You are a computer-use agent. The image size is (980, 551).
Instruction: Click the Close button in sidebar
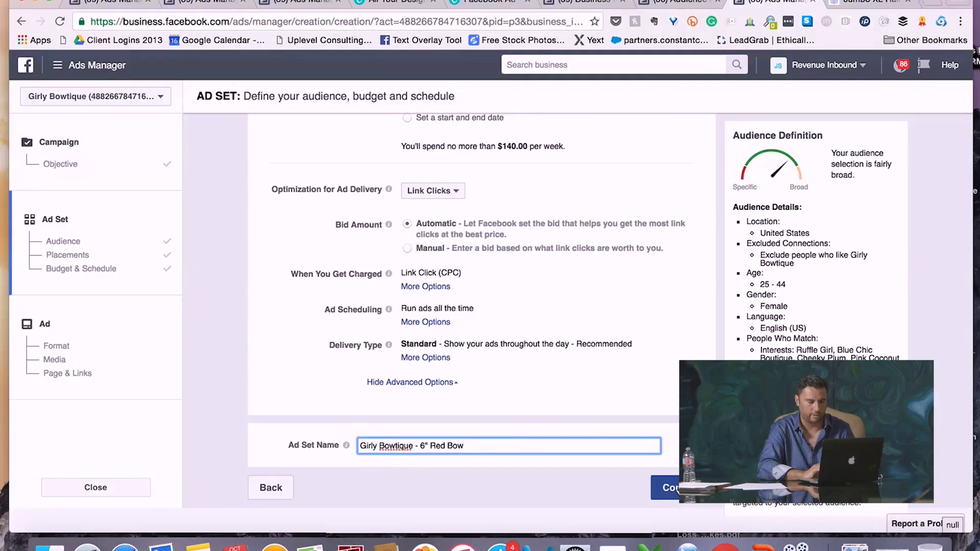tap(96, 487)
